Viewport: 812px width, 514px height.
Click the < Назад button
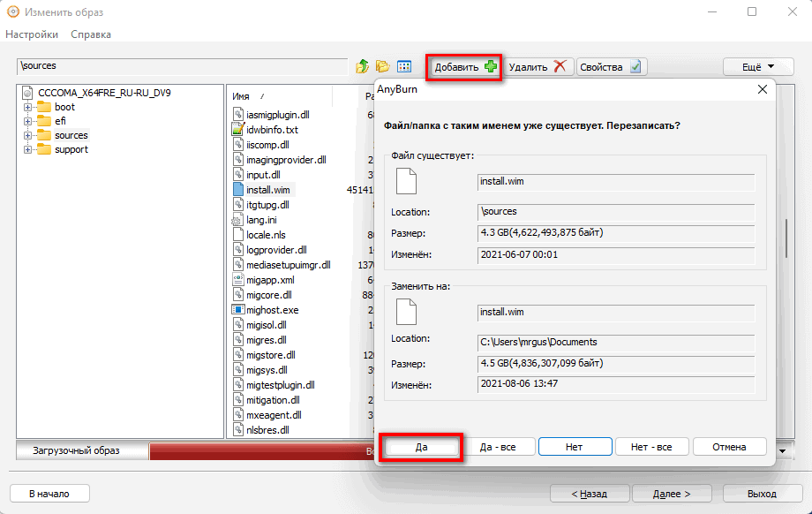[590, 494]
